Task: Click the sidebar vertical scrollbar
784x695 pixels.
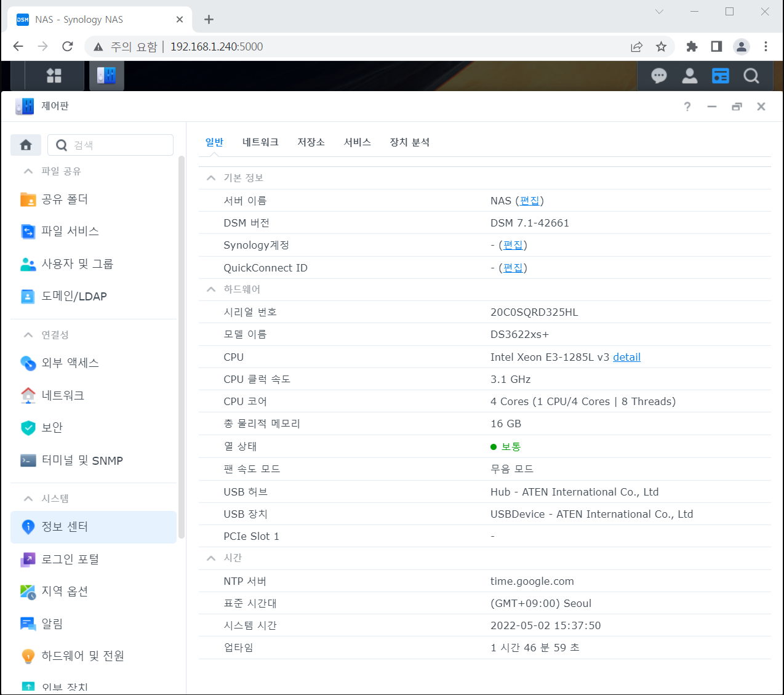Action: (x=182, y=348)
